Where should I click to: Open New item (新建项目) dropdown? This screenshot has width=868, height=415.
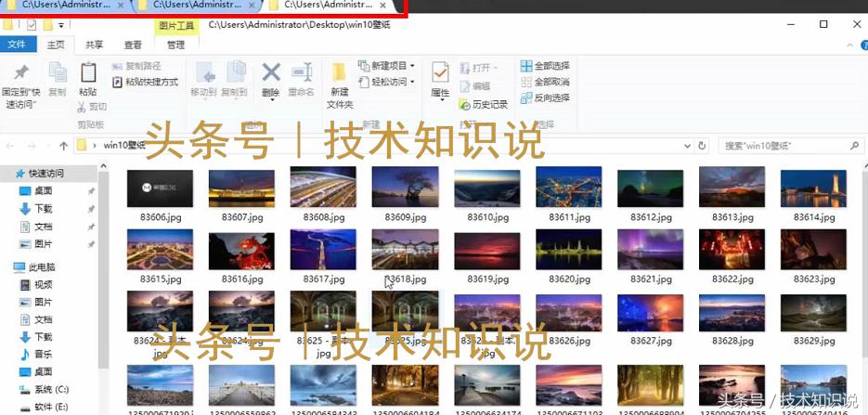point(386,66)
